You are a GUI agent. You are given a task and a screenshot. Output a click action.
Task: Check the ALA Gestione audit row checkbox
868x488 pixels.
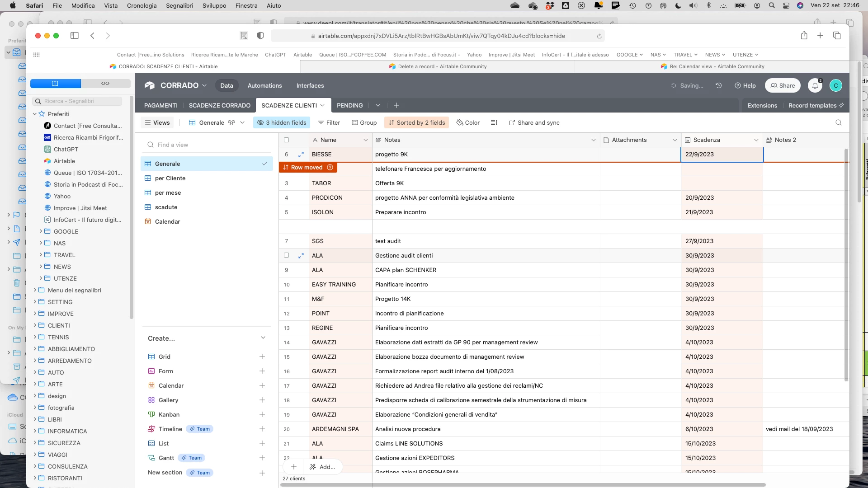[x=286, y=255]
